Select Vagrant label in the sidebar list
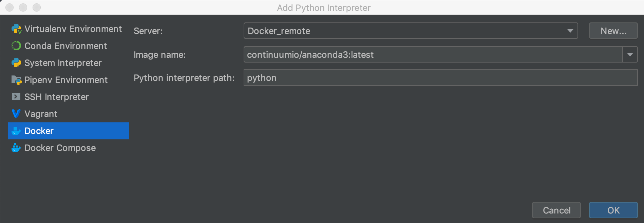The width and height of the screenshot is (644, 223). point(41,114)
